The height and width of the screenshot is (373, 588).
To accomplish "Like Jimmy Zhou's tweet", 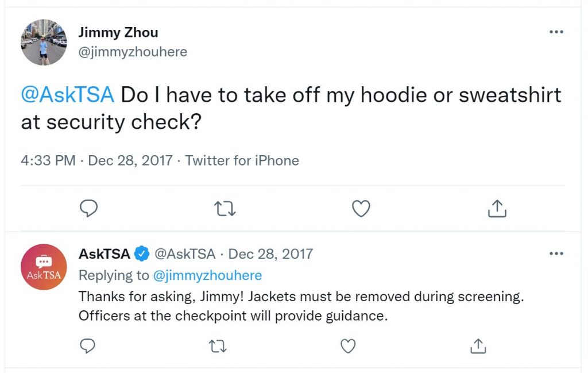I will [361, 209].
